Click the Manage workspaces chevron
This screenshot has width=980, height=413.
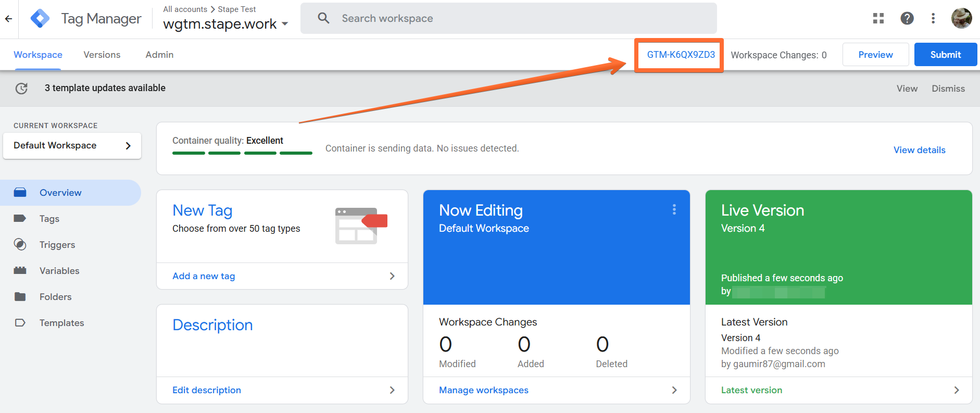point(674,390)
